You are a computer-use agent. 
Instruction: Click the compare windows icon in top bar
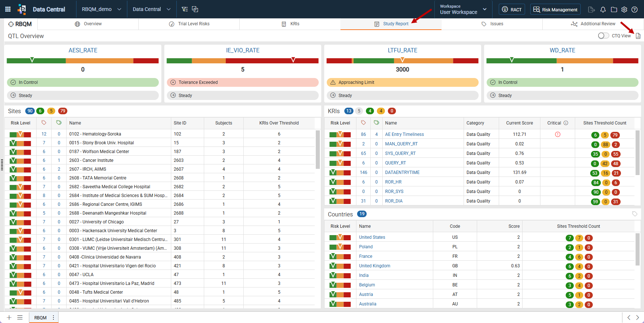195,9
